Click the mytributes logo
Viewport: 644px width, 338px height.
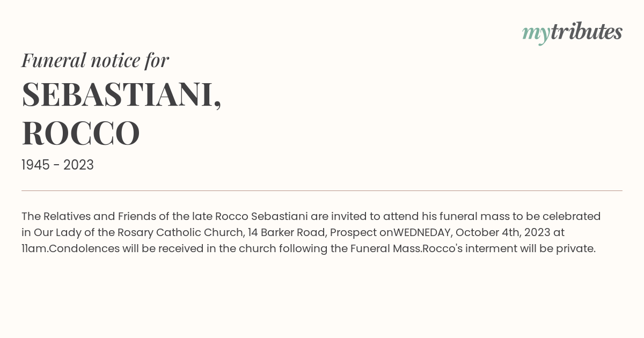click(572, 33)
